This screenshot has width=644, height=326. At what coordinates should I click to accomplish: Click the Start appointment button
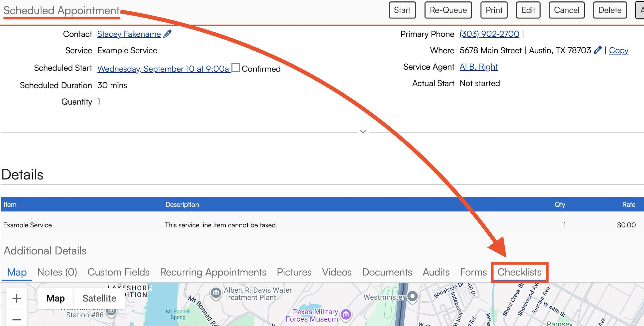tap(402, 10)
